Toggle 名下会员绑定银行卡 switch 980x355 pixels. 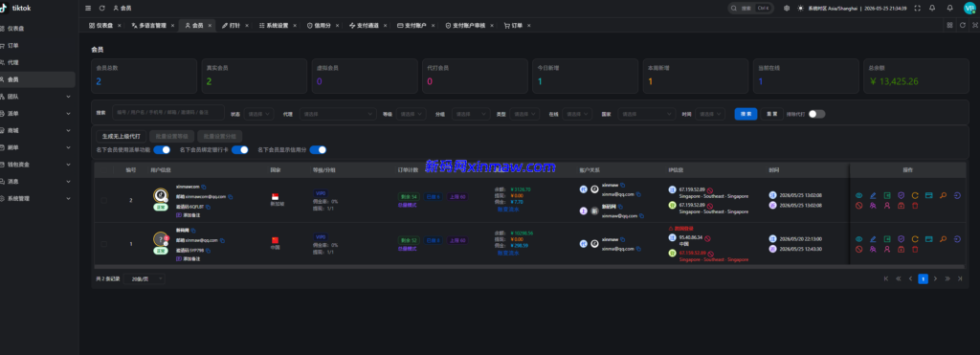[x=240, y=149]
